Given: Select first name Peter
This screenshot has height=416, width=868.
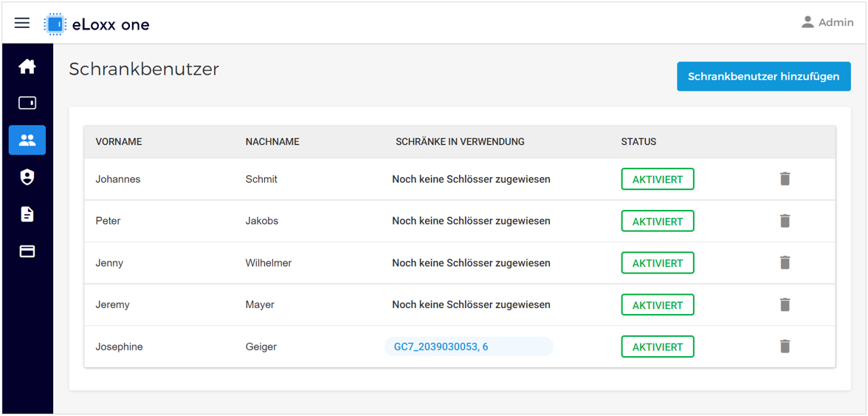Looking at the screenshot, I should [x=108, y=221].
